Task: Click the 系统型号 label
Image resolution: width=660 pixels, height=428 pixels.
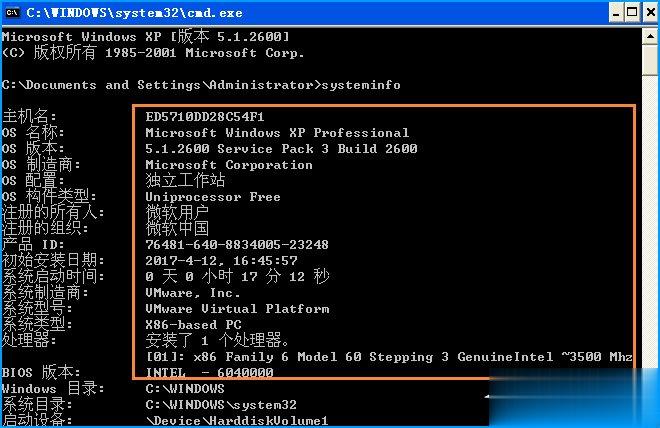Action: pos(37,308)
